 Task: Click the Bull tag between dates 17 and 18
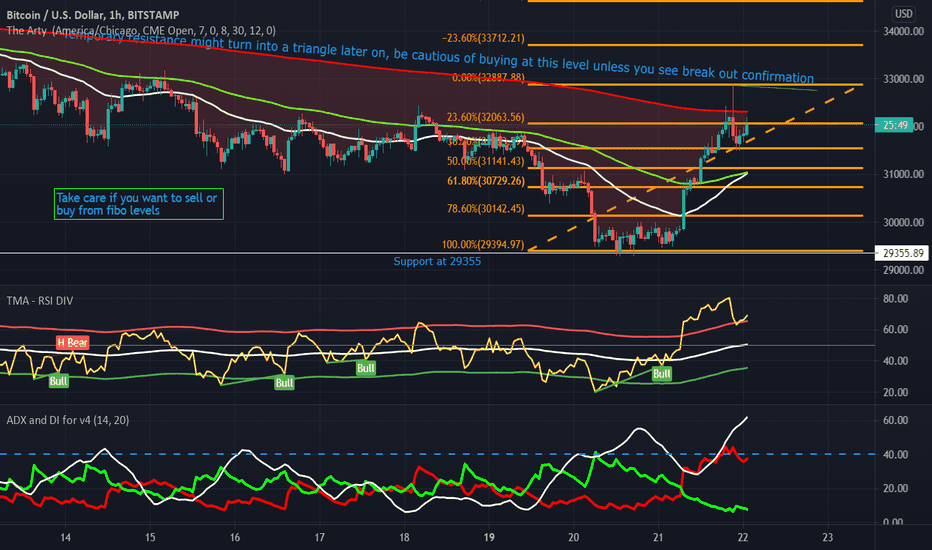coord(366,368)
